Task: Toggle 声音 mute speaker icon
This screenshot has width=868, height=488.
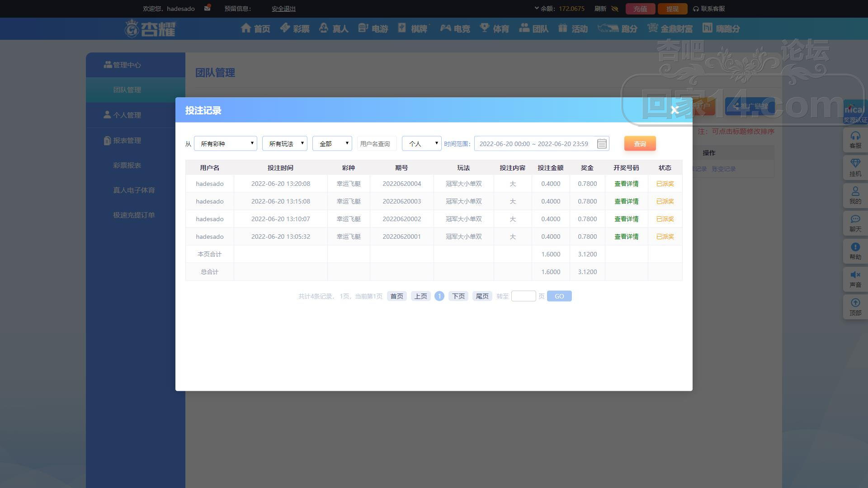Action: pos(855,279)
